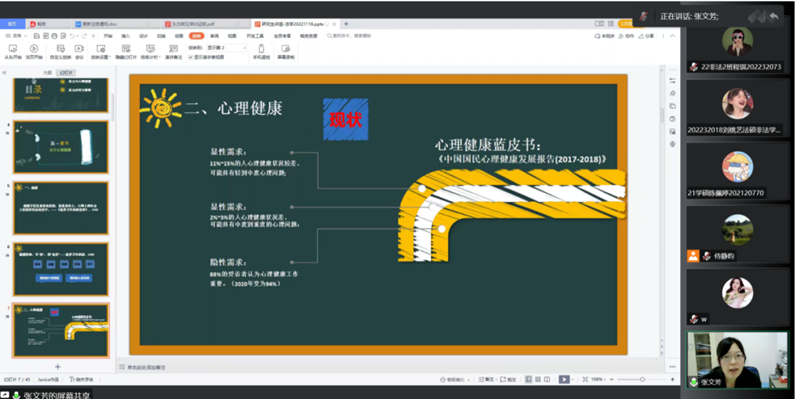795x399 pixels.
Task: Switch to slide sorter view in status bar
Action: 538,379
